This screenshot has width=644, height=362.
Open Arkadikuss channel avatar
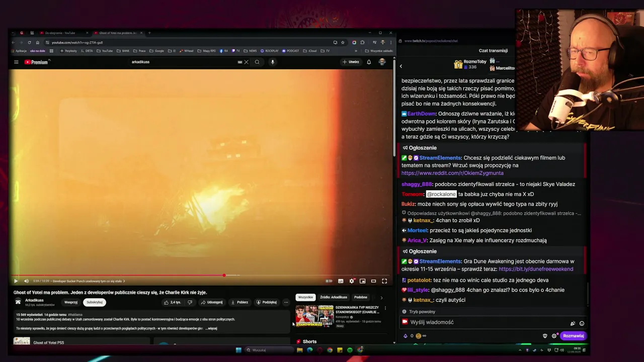click(18, 302)
